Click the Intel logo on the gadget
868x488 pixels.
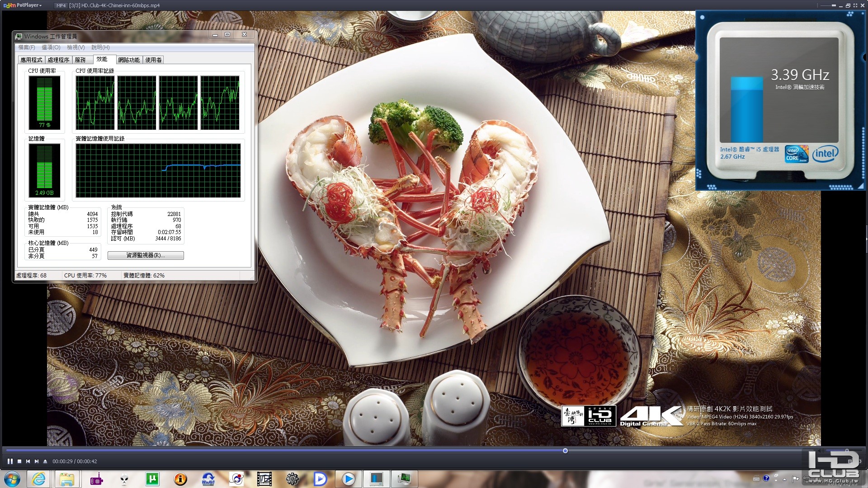click(x=825, y=154)
